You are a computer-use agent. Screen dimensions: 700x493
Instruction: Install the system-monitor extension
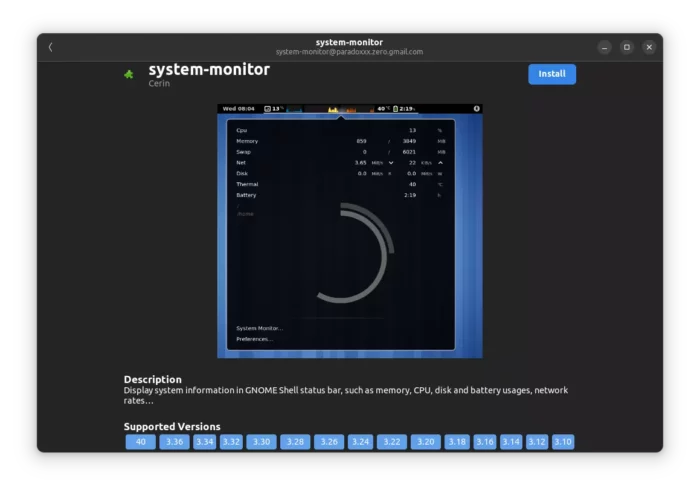coord(552,74)
